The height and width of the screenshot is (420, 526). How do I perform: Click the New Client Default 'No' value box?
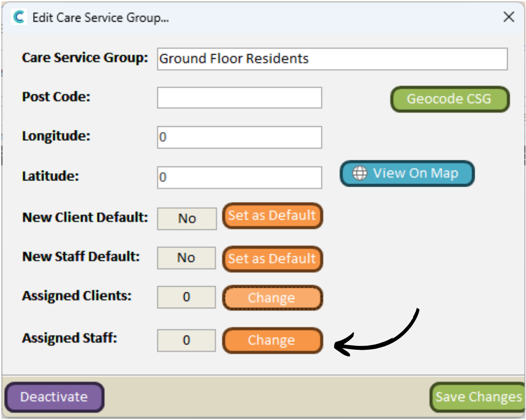coord(187,218)
